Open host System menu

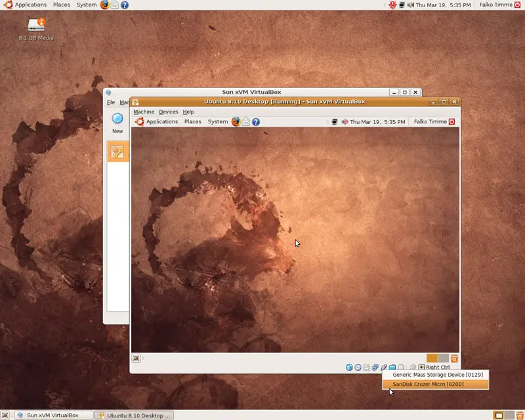coord(87,5)
